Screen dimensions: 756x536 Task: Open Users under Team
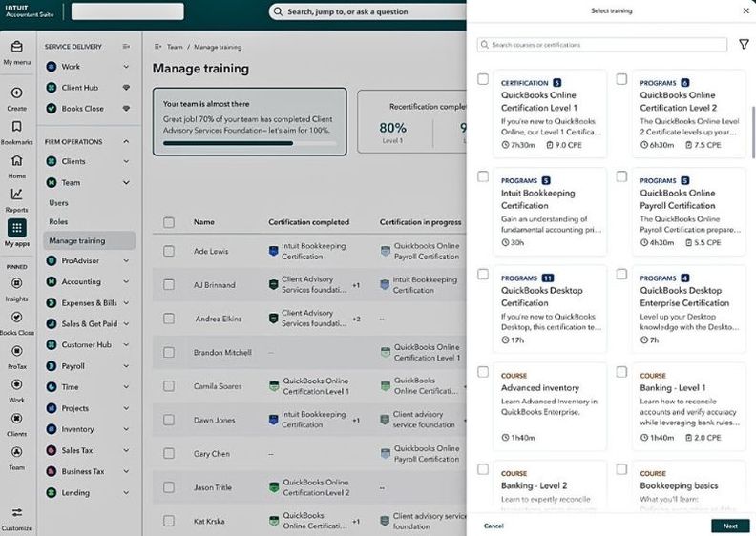(x=58, y=203)
